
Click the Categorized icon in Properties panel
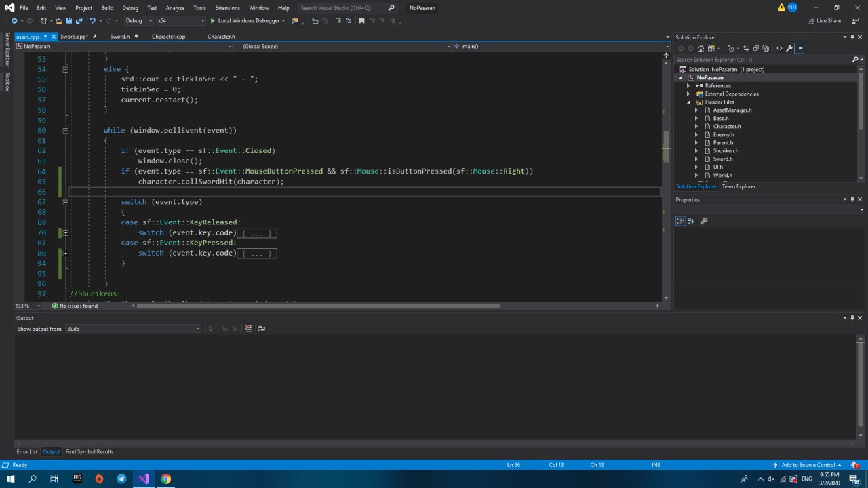pyautogui.click(x=680, y=221)
